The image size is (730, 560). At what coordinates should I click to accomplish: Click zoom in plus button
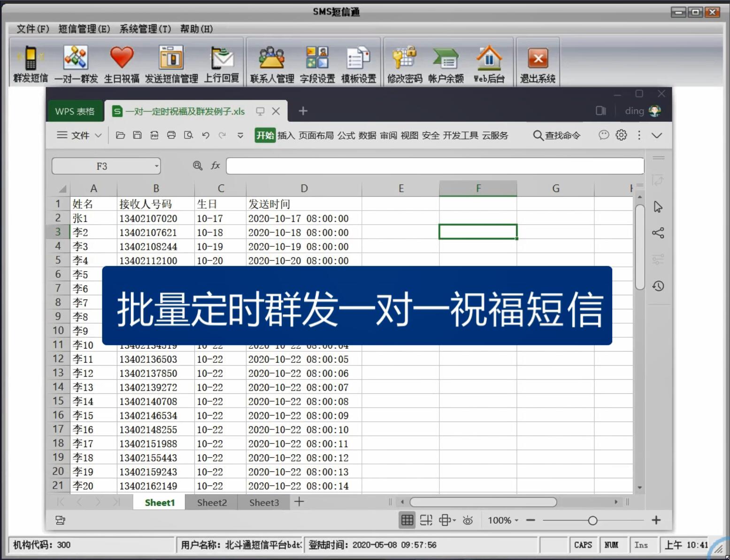(x=656, y=520)
